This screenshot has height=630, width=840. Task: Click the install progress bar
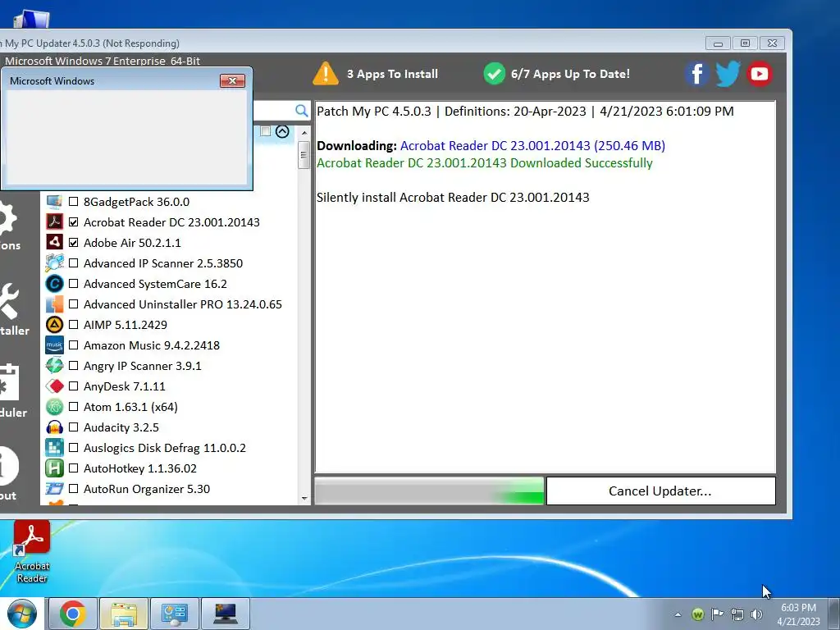point(429,491)
